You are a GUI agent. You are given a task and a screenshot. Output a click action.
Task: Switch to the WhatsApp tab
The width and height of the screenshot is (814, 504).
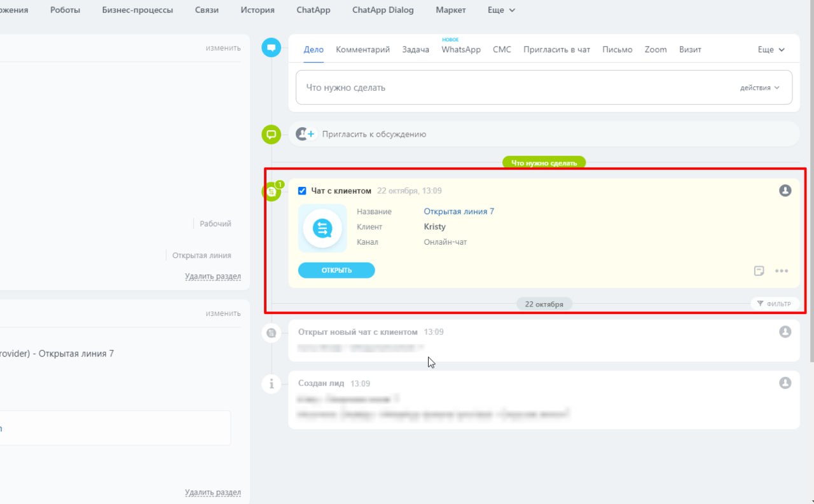(461, 50)
